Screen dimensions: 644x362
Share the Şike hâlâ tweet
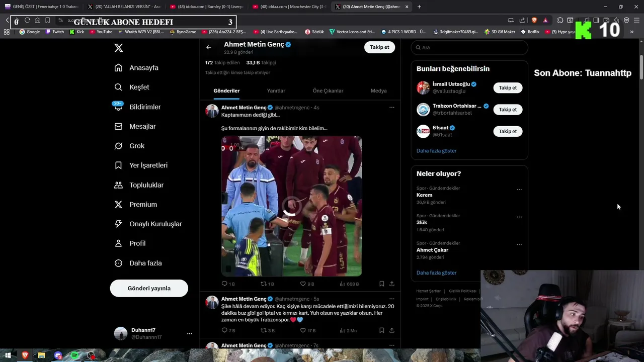[392, 330]
